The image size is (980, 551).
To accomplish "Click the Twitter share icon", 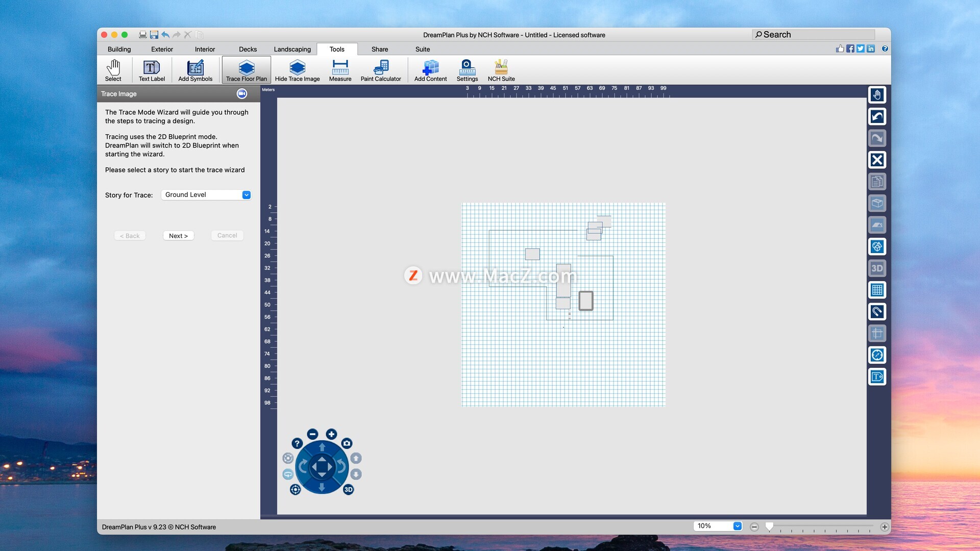I will [x=861, y=48].
